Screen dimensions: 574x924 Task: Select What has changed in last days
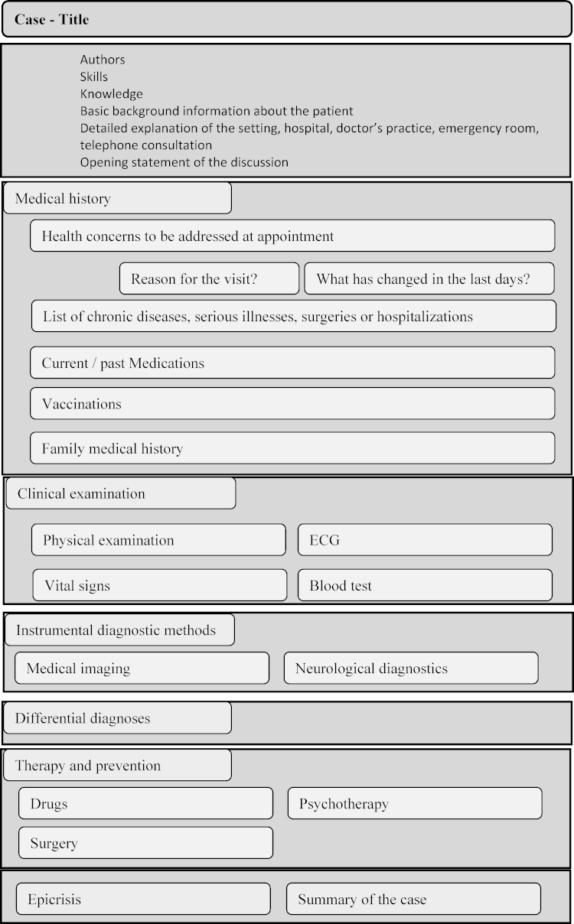point(429,279)
